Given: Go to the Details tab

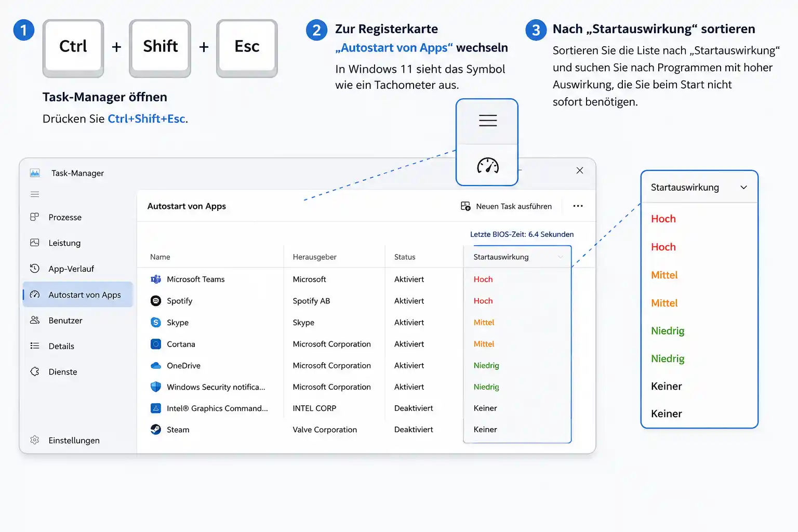Looking at the screenshot, I should click(x=78, y=346).
